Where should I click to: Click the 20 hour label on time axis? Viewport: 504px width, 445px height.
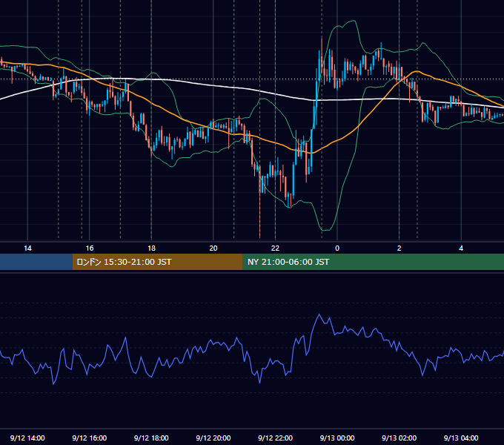pyautogui.click(x=213, y=248)
